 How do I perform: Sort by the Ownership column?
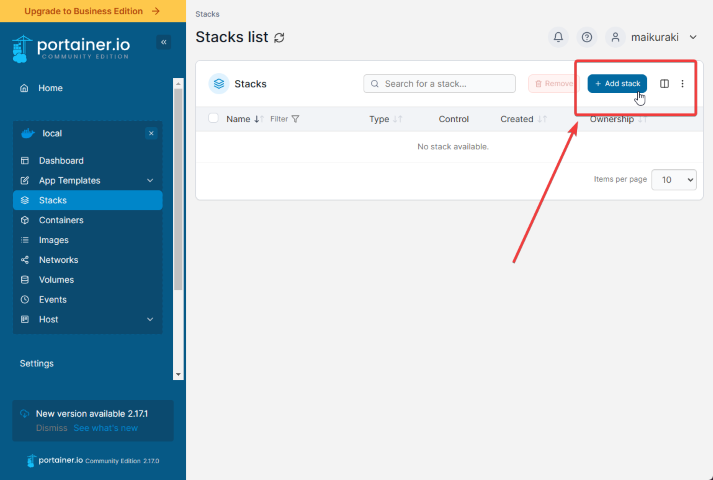click(x=642, y=119)
